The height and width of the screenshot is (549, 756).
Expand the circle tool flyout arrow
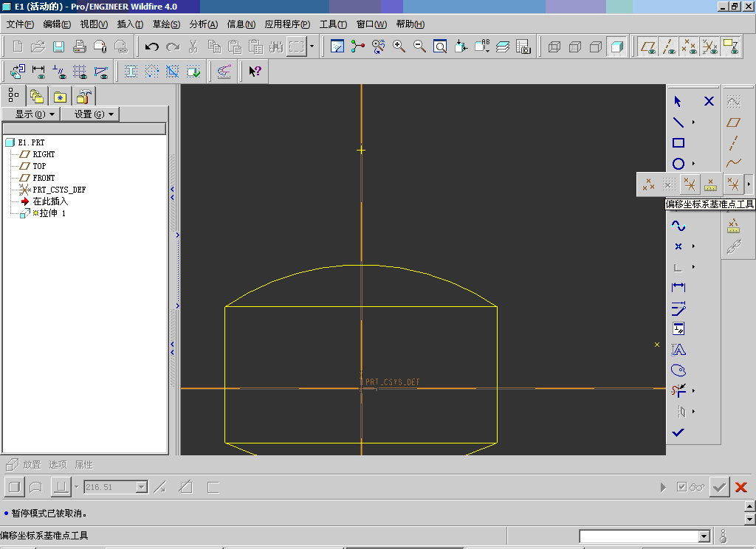(693, 163)
